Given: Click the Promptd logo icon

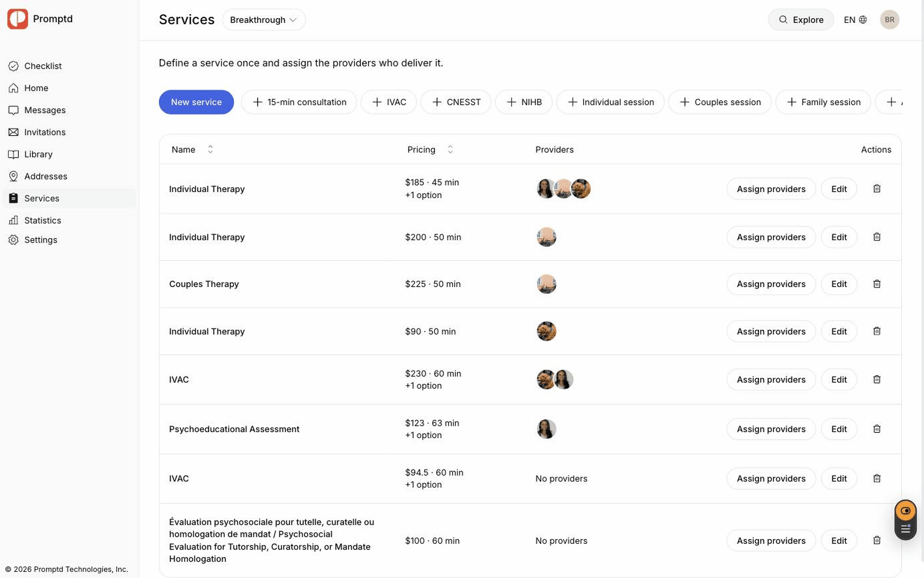Looking at the screenshot, I should pos(18,19).
